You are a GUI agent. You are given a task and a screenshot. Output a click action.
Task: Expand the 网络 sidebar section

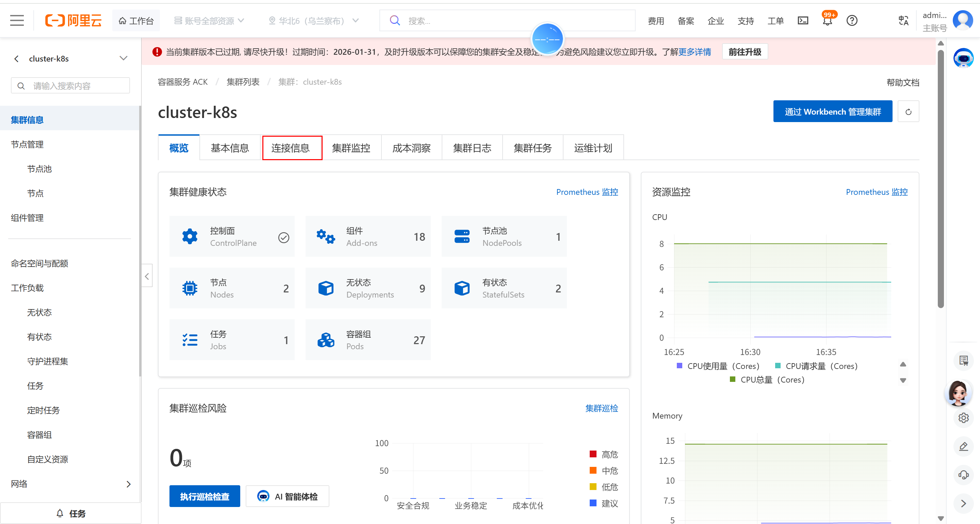(x=129, y=484)
